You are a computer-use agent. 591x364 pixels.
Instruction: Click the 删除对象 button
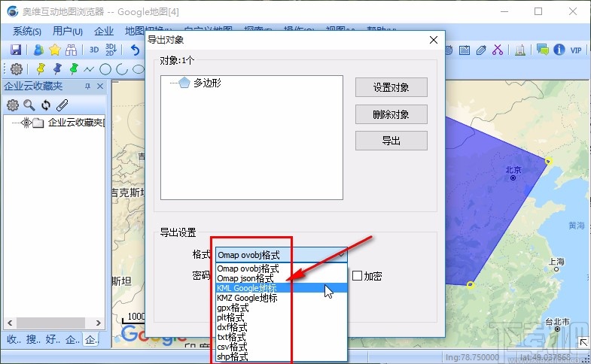click(391, 114)
